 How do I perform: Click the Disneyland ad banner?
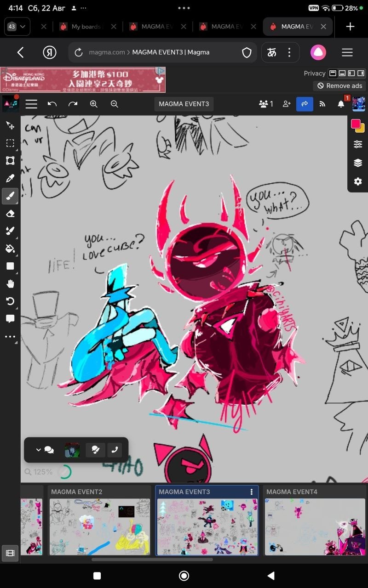pos(83,80)
